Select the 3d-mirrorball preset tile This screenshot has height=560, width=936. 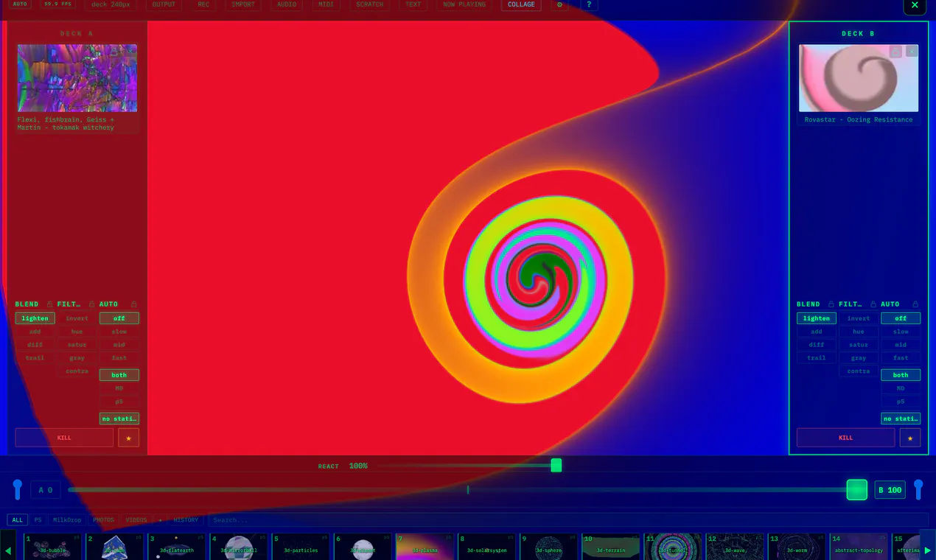pos(238,547)
